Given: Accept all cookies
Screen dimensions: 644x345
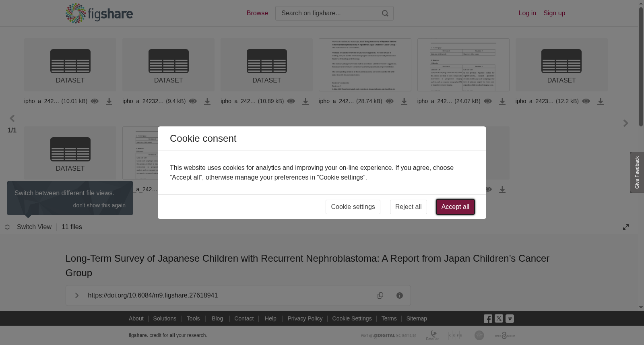Looking at the screenshot, I should click(x=455, y=207).
